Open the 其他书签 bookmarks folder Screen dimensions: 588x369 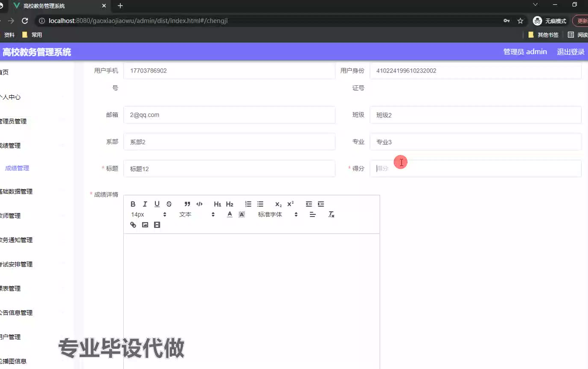pyautogui.click(x=544, y=35)
